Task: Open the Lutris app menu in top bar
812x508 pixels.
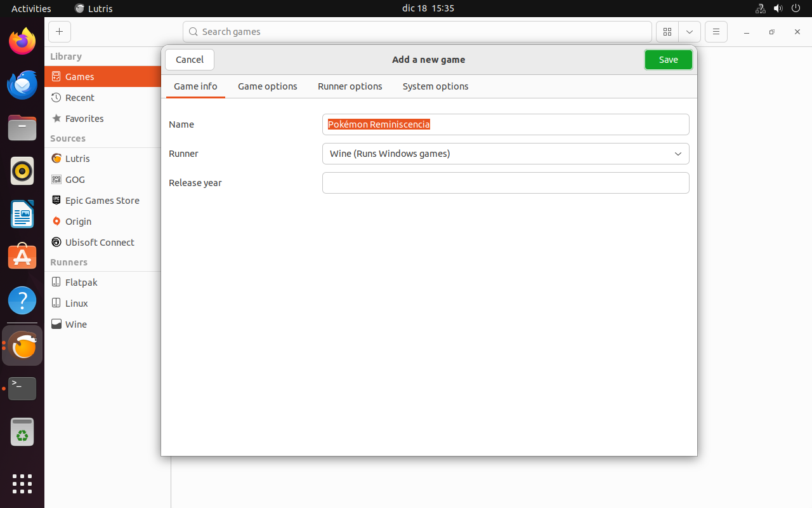Action: point(94,8)
